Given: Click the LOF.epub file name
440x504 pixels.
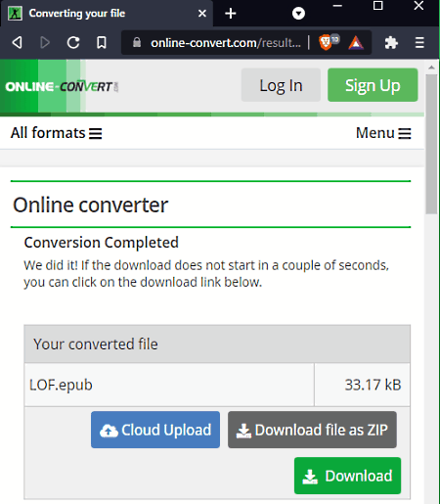Looking at the screenshot, I should [x=61, y=385].
